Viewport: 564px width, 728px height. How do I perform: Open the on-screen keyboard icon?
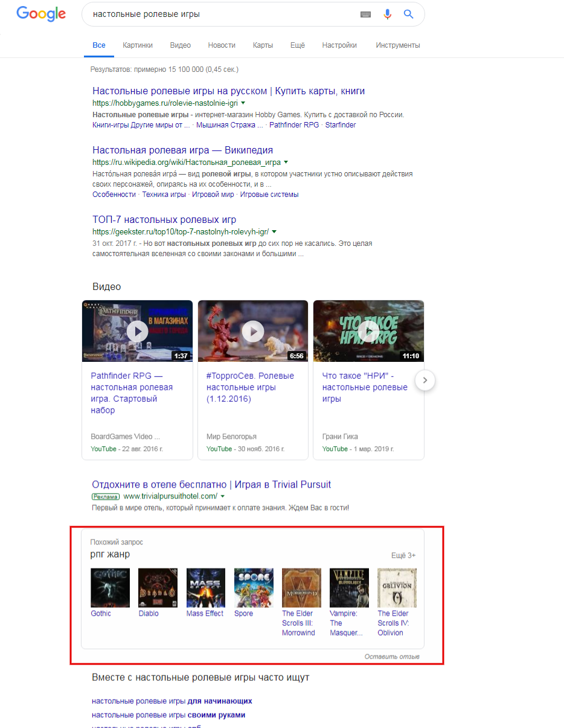coord(365,14)
